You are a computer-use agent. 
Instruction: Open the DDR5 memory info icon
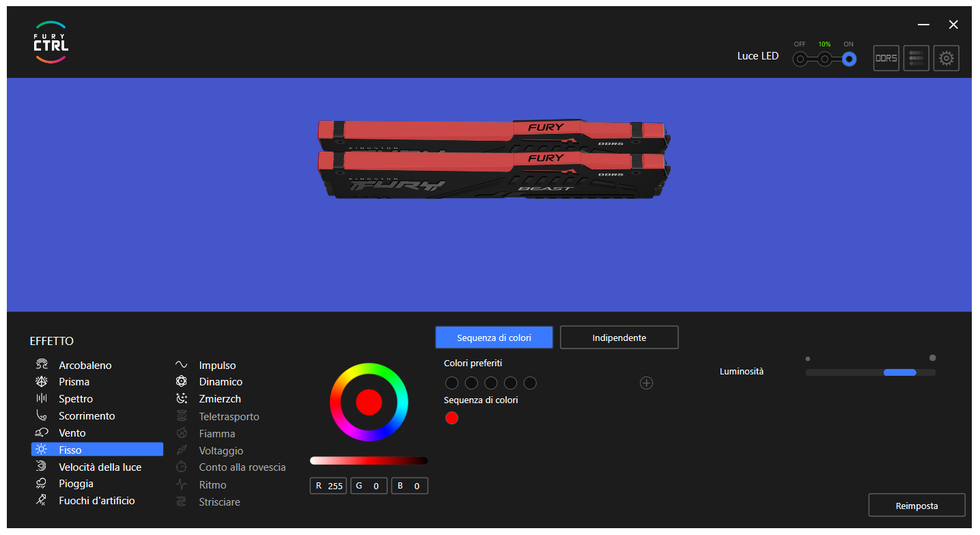886,58
